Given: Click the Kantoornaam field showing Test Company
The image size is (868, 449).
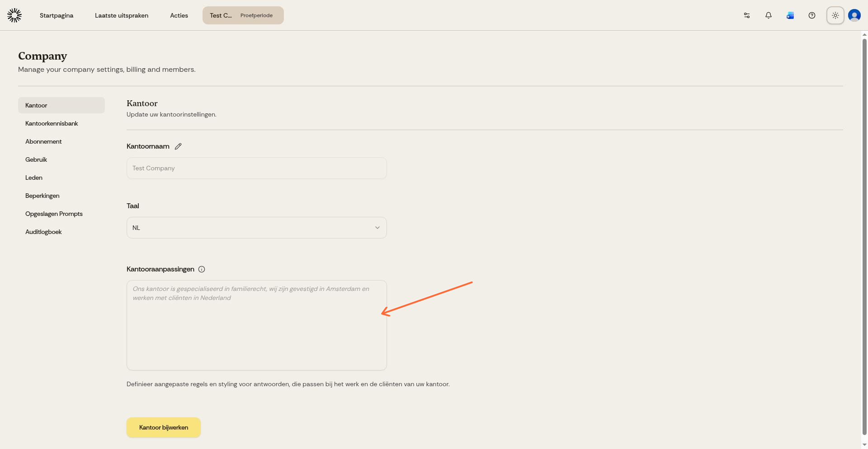Looking at the screenshot, I should pyautogui.click(x=257, y=168).
